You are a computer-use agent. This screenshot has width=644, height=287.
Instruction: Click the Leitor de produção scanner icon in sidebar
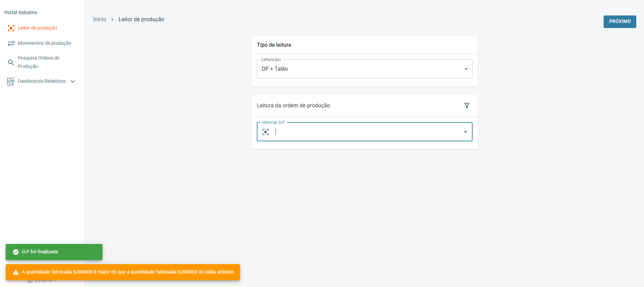(11, 28)
